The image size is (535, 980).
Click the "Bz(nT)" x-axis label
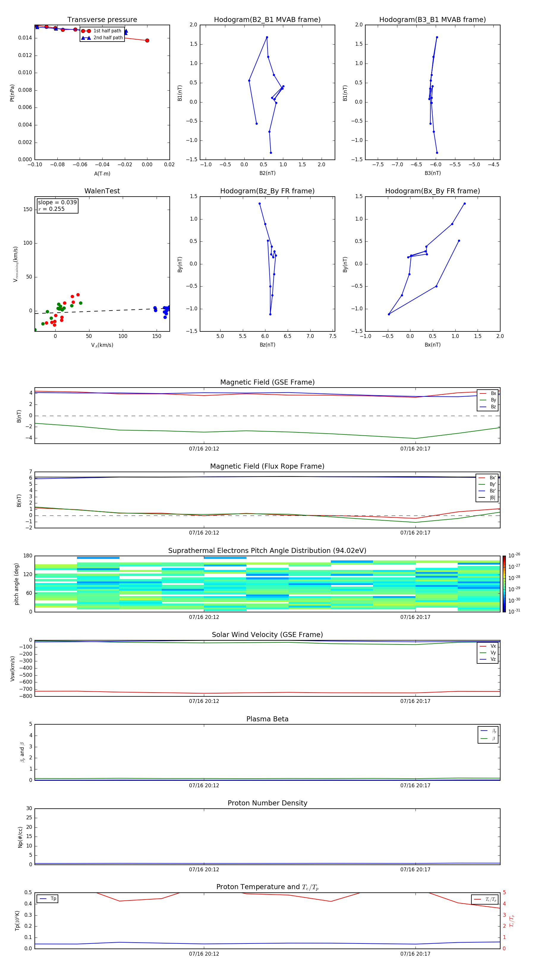(267, 345)
